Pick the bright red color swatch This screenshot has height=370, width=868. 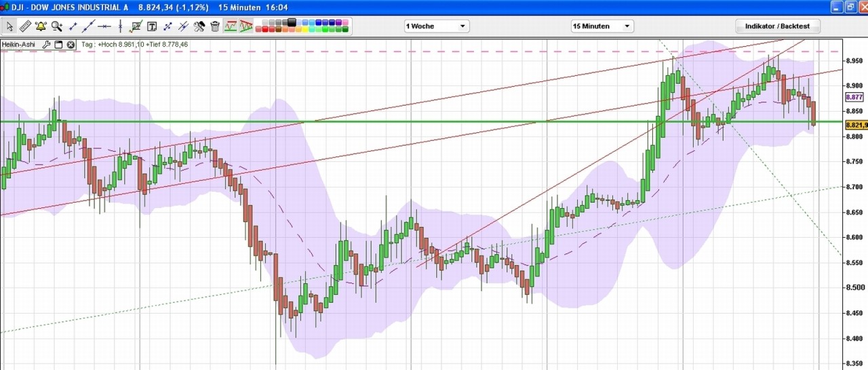click(x=265, y=29)
